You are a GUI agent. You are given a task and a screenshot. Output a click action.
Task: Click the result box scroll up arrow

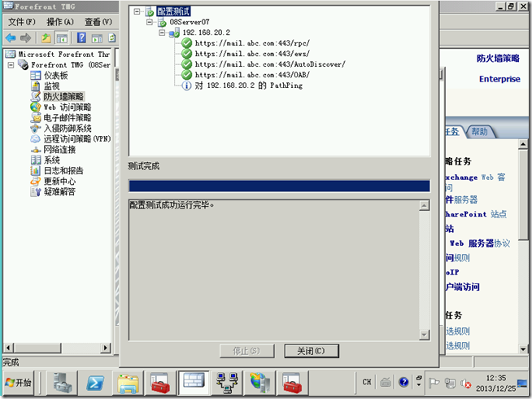(424, 205)
